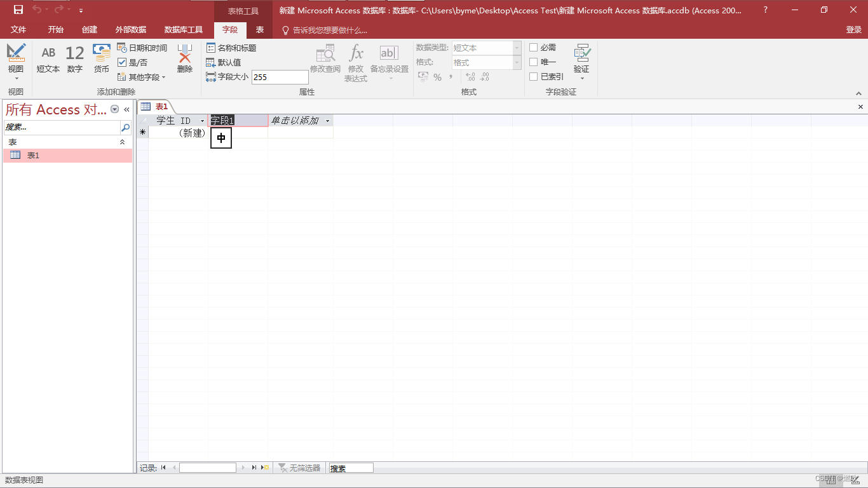Viewport: 868px width, 488px height.
Task: Click 默认值 (Default Value) button
Action: point(224,62)
